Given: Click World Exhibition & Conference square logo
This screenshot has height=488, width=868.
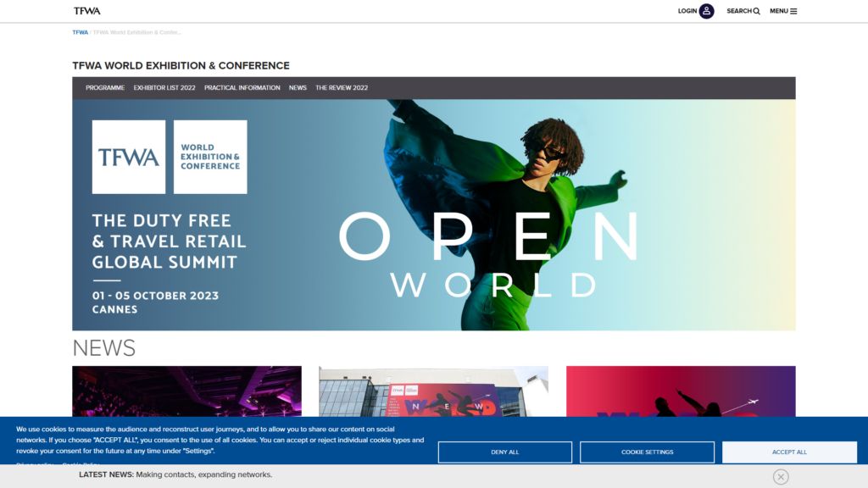Looking at the screenshot, I should 210,157.
